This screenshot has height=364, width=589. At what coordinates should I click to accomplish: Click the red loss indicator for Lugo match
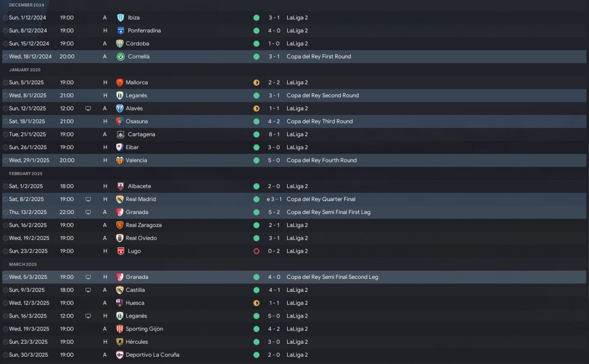(x=256, y=251)
